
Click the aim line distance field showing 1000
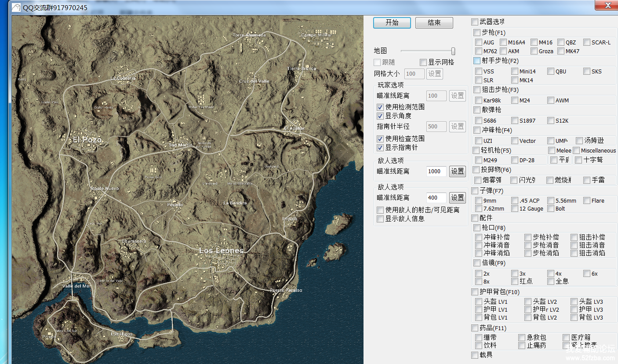[x=436, y=171]
